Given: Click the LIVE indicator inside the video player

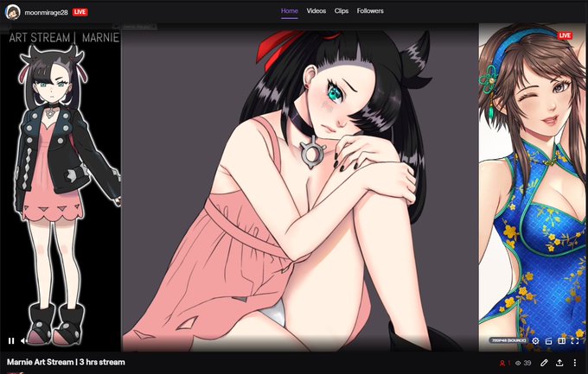Looking at the screenshot, I should tap(565, 35).
